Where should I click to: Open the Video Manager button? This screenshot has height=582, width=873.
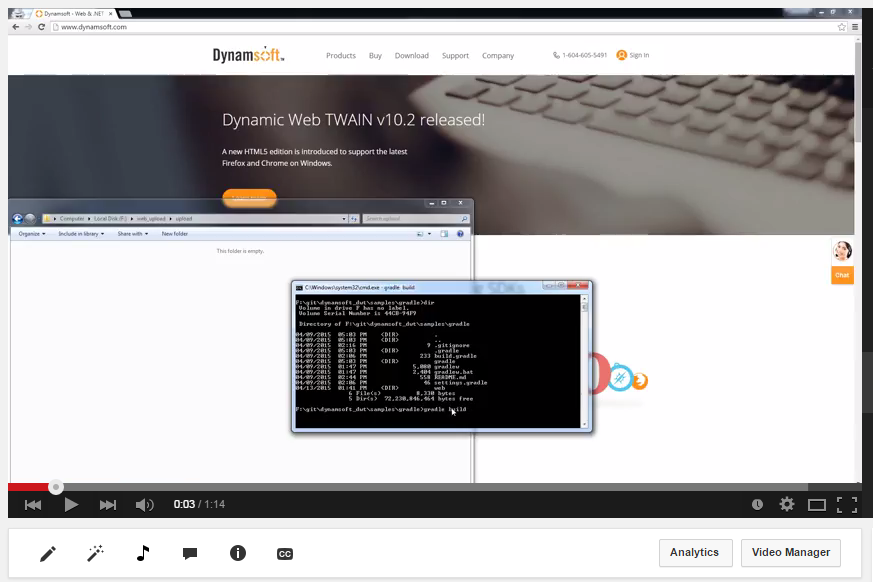[790, 553]
